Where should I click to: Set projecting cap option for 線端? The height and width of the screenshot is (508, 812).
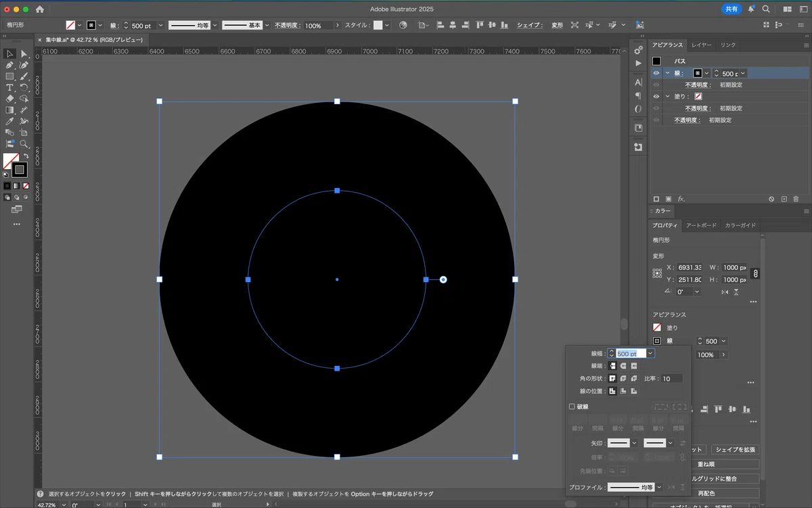(x=634, y=366)
